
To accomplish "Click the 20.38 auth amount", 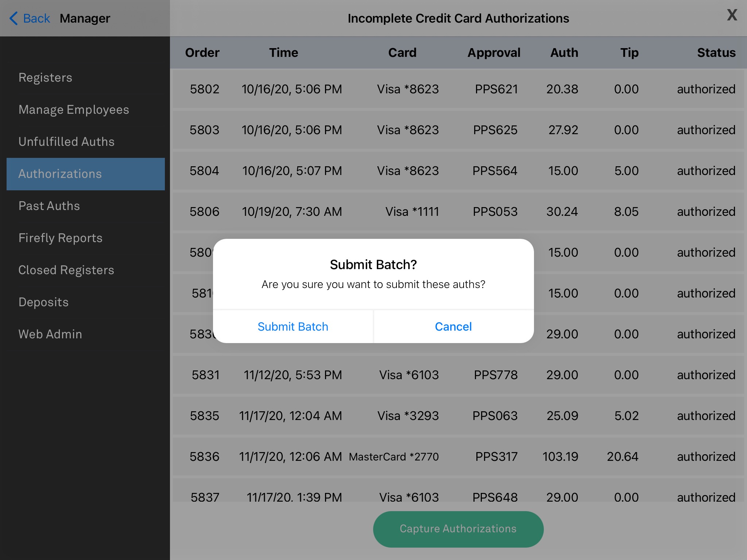I will (x=562, y=89).
